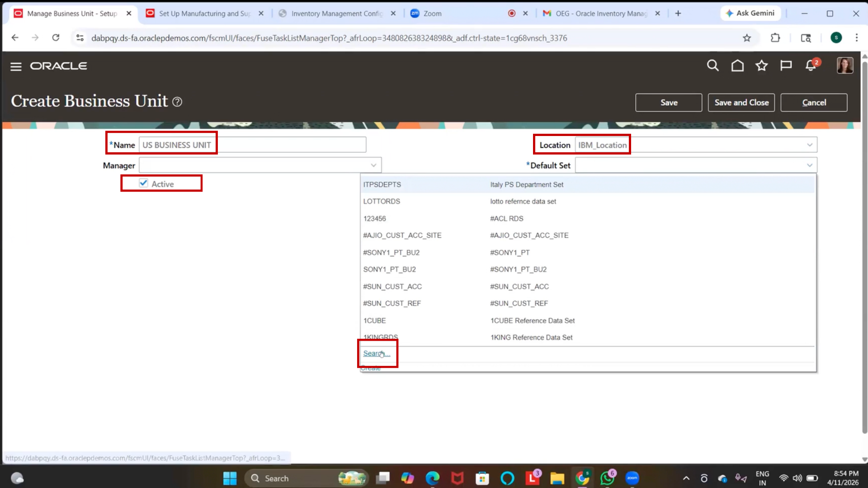This screenshot has height=488, width=868.
Task: Close the Set Up Manufacturing tab
Action: (x=261, y=14)
